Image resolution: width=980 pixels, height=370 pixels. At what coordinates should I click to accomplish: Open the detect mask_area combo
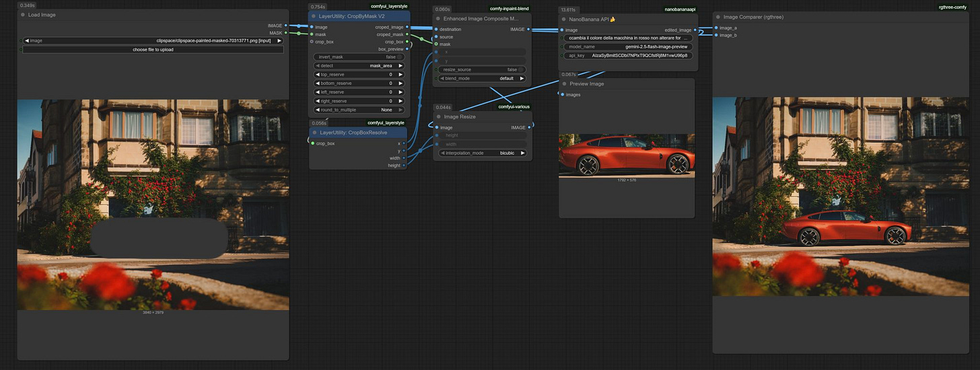(x=359, y=66)
